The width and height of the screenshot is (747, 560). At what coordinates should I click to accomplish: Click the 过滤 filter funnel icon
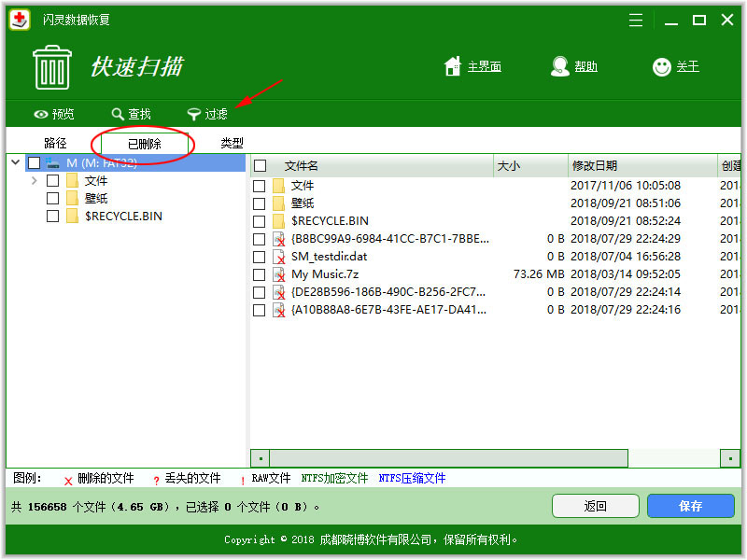click(x=193, y=115)
